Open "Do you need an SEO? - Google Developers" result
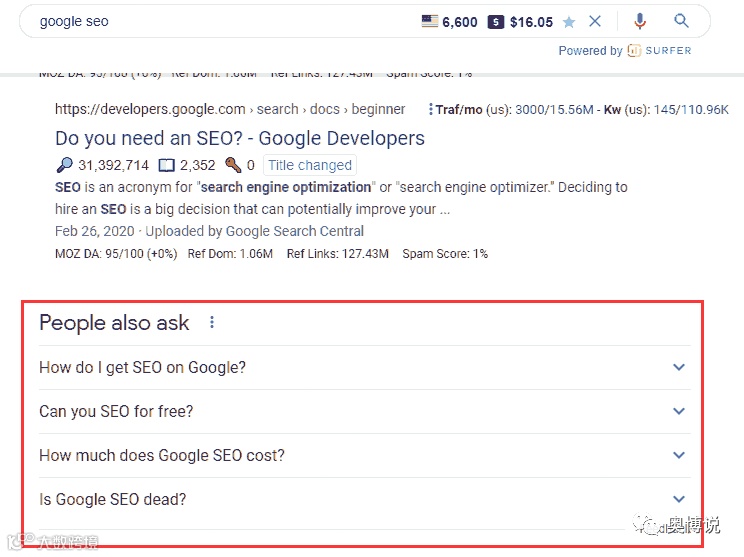Screen dimensions: 744x557 tap(240, 138)
